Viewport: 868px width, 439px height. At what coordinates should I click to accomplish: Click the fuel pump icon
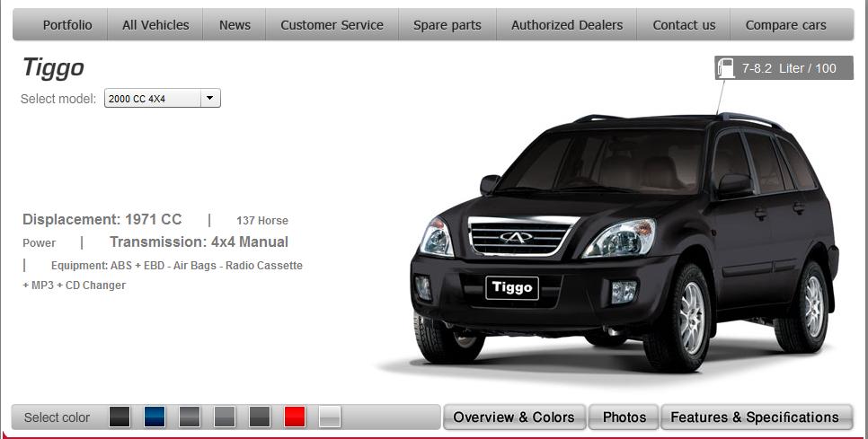725,67
